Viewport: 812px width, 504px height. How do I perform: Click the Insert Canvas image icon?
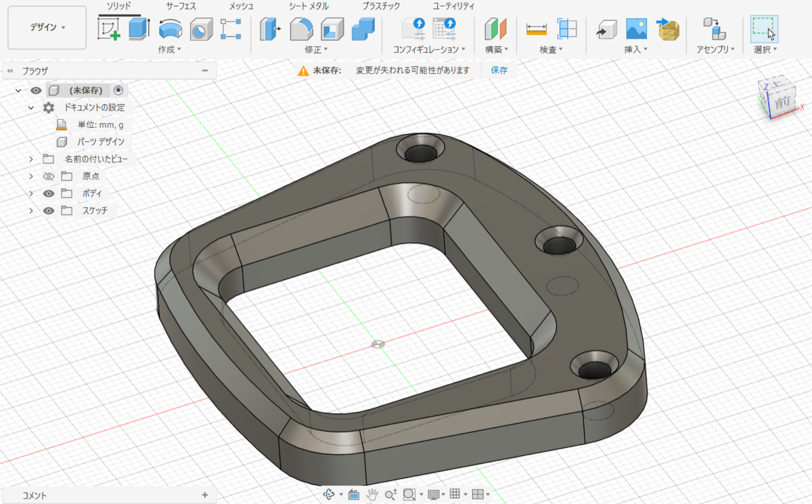coord(637,29)
